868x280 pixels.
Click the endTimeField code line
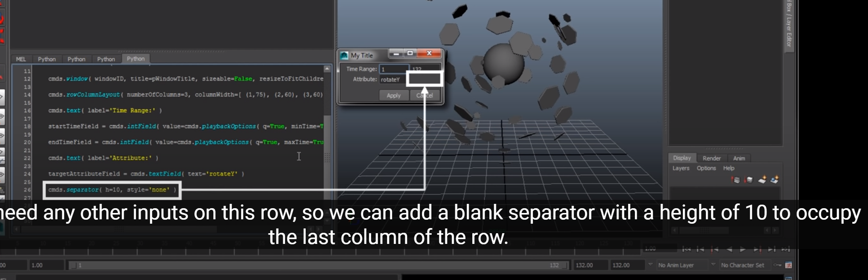pos(186,142)
